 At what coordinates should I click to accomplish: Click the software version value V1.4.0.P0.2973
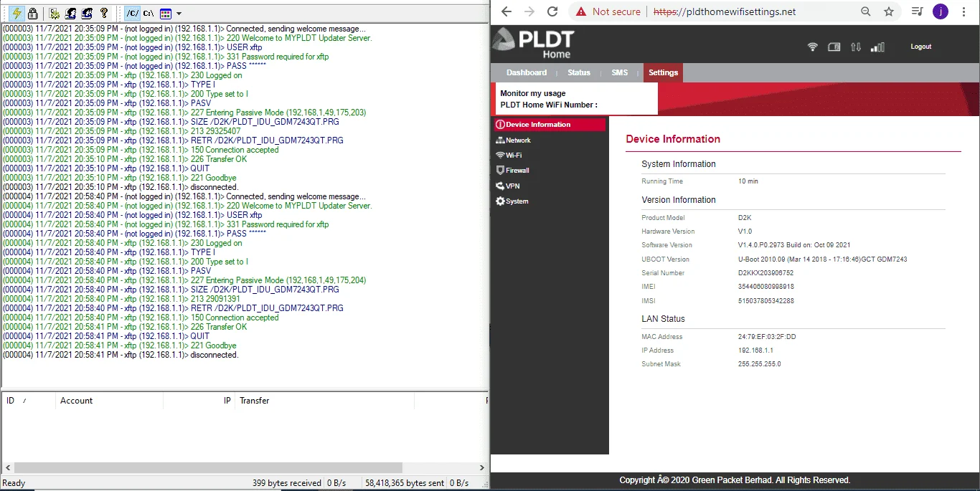point(794,245)
